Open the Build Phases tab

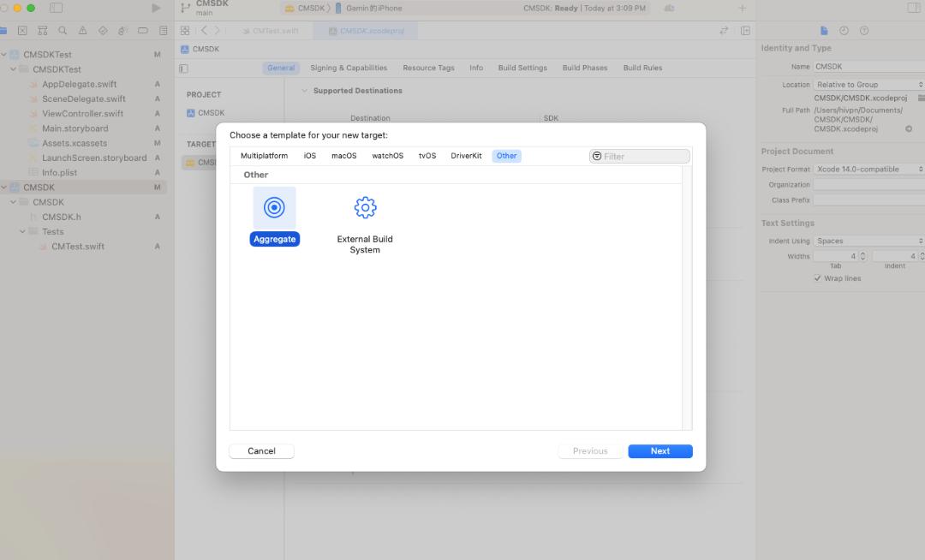585,68
